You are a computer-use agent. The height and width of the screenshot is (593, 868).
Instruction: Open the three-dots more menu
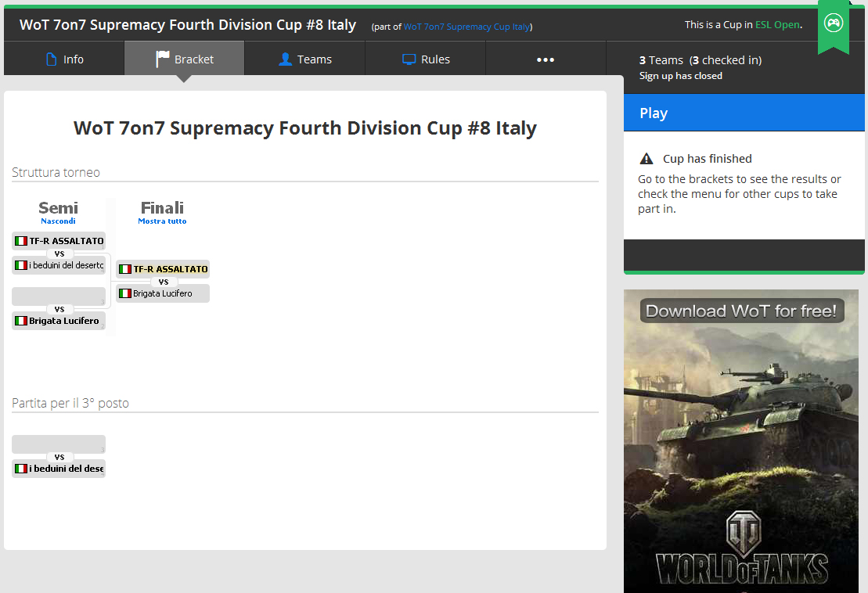coord(546,59)
